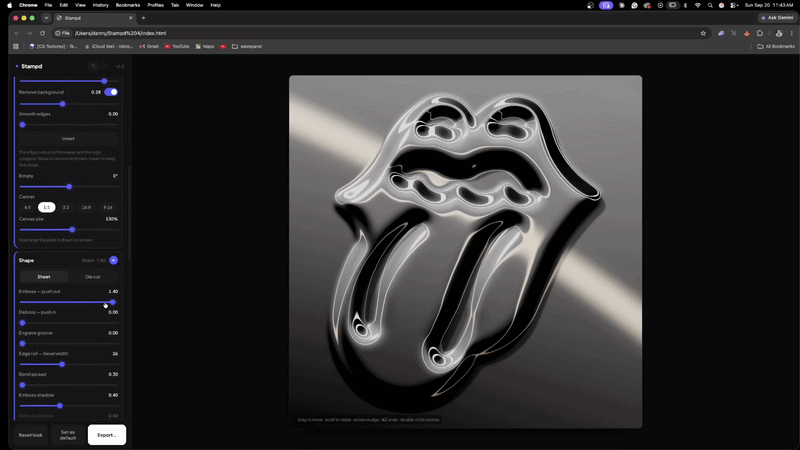Open macOS Control Center icon
This screenshot has height=450, width=800.
(733, 5)
